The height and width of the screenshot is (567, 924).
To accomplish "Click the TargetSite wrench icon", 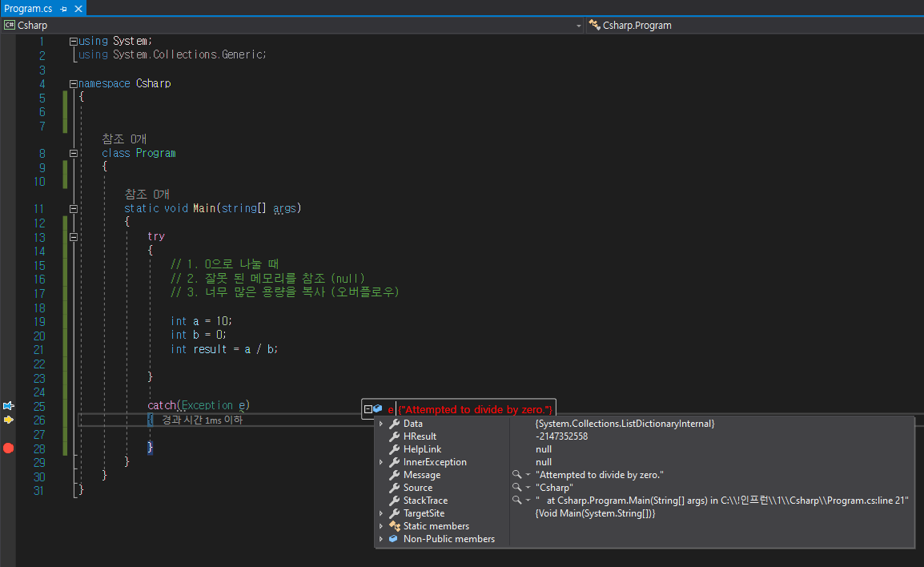I will 394,513.
